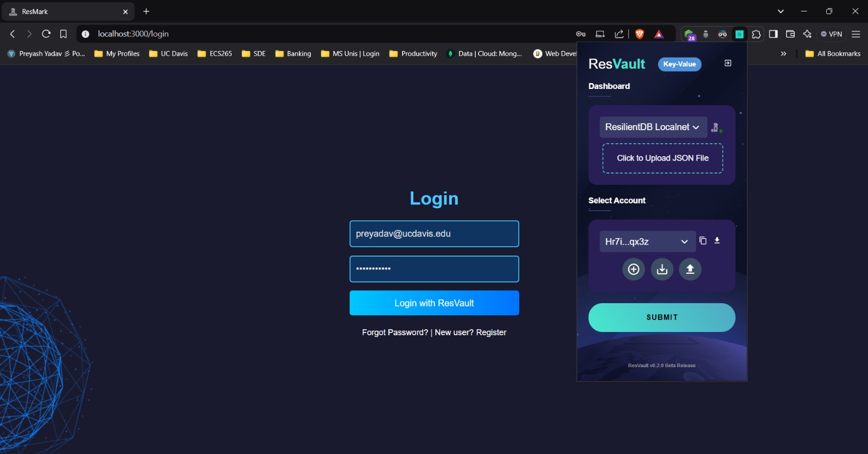Select the ResMark browser tab
The image size is (868, 454).
tap(68, 11)
